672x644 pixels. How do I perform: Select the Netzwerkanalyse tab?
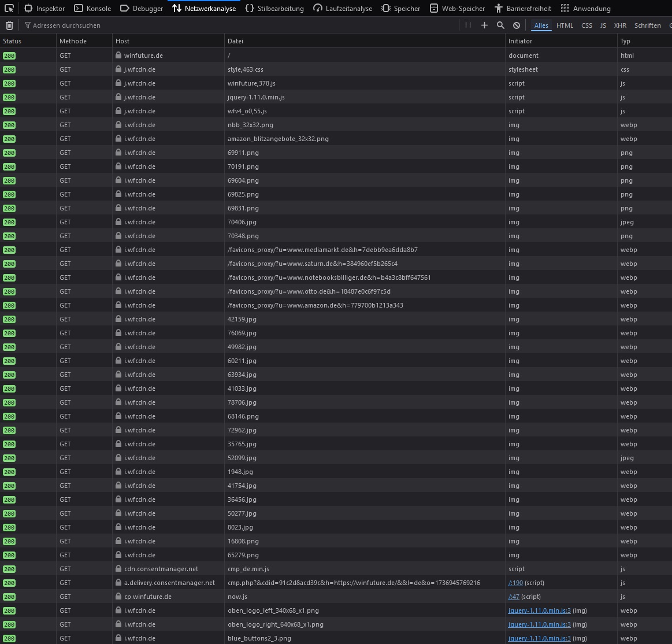204,8
